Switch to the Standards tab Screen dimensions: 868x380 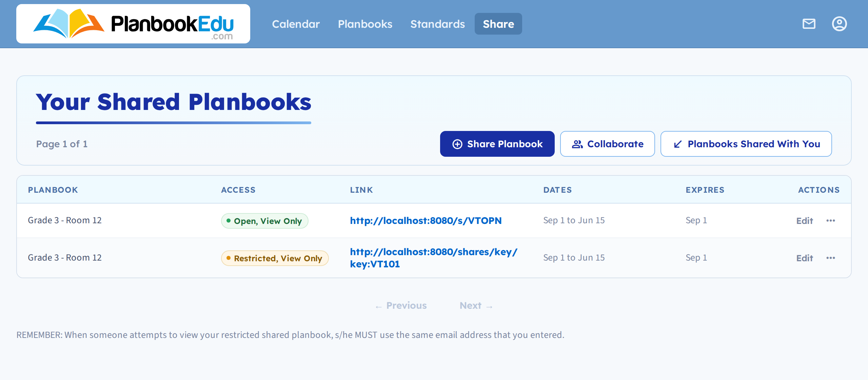pyautogui.click(x=437, y=24)
